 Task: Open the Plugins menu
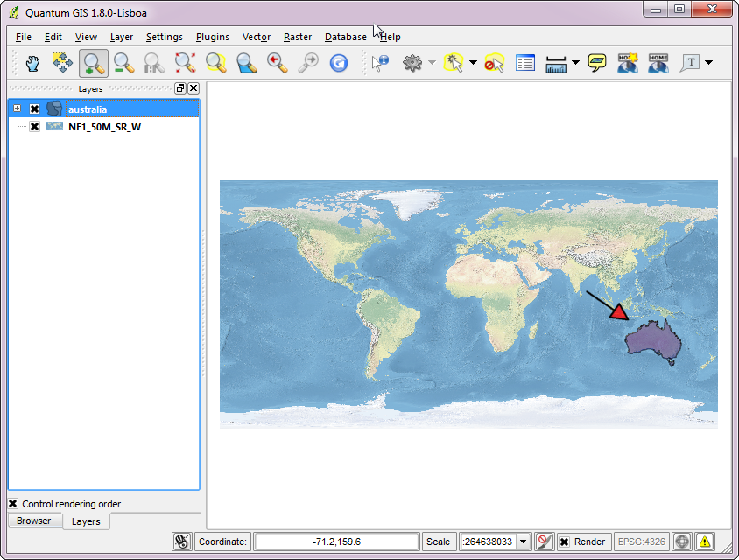pyautogui.click(x=213, y=37)
